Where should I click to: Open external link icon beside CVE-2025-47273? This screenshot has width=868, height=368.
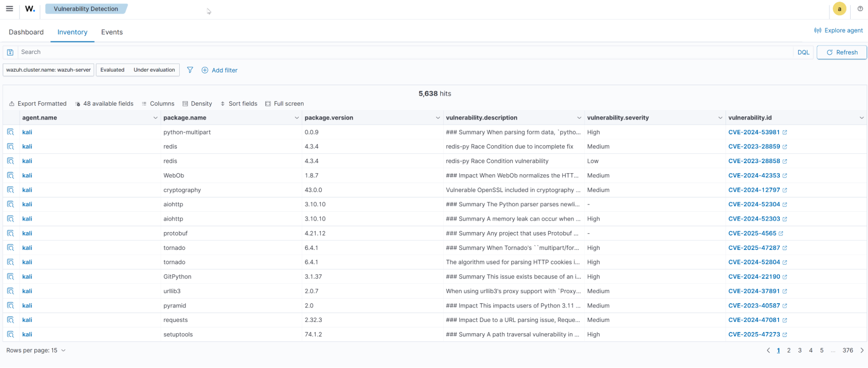(785, 335)
